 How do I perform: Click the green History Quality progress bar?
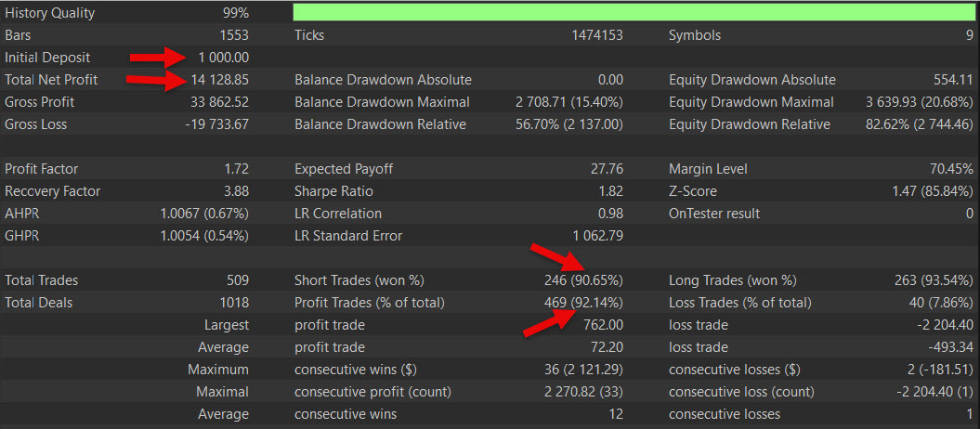(634, 12)
